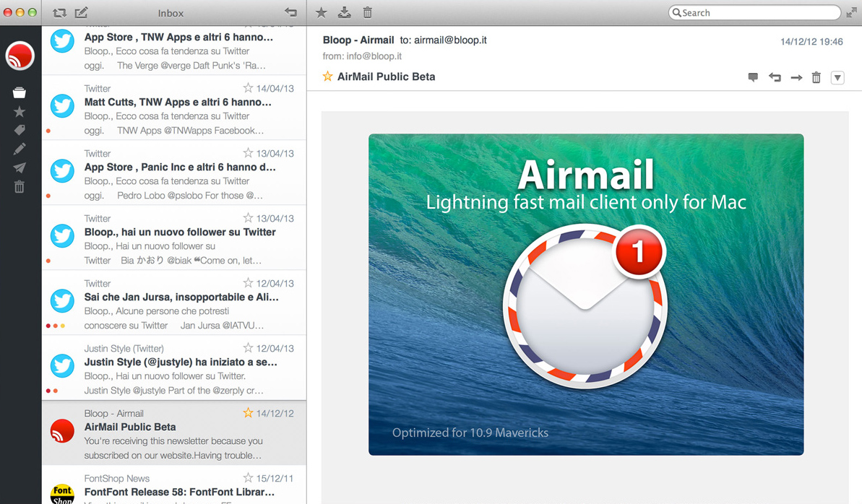Click the fullscreen expand arrows near Search

851,12
